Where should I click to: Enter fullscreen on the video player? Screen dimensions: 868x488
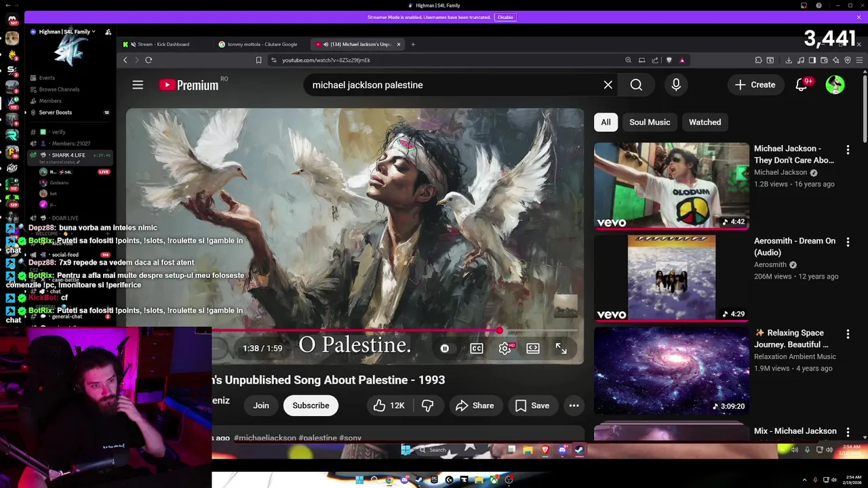[x=561, y=348]
